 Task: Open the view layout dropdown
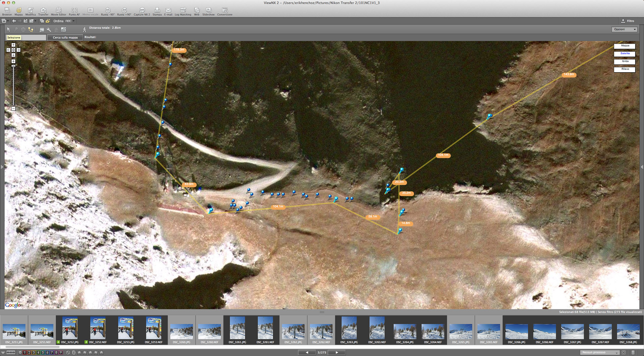5,21
